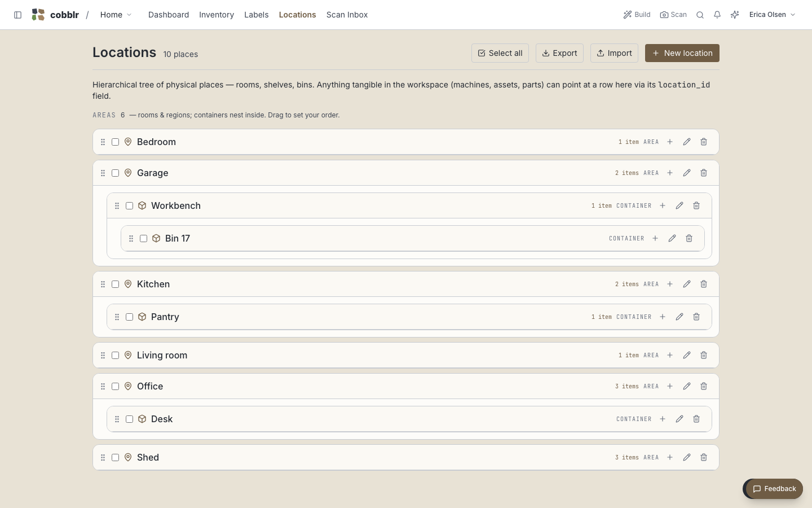The width and height of the screenshot is (812, 508).
Task: Edit the Garage area with pencil icon
Action: tap(687, 173)
